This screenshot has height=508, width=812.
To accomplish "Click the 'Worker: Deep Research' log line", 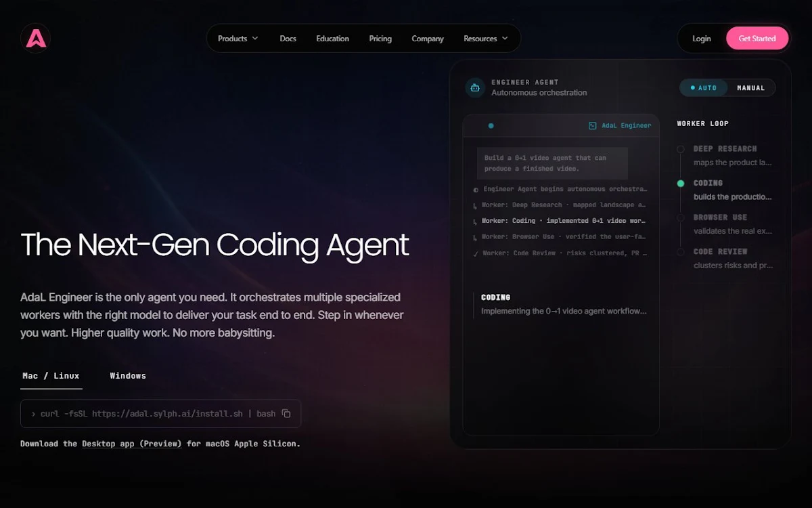I will 560,205.
